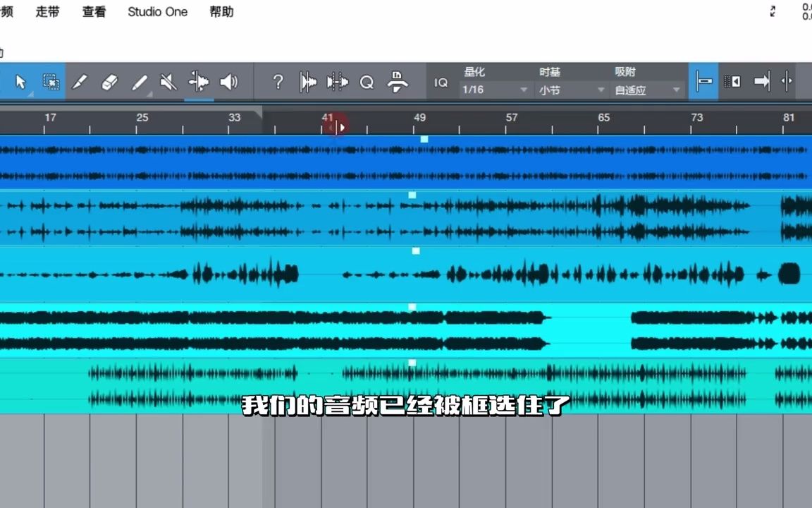Select the Listen tool

point(228,82)
